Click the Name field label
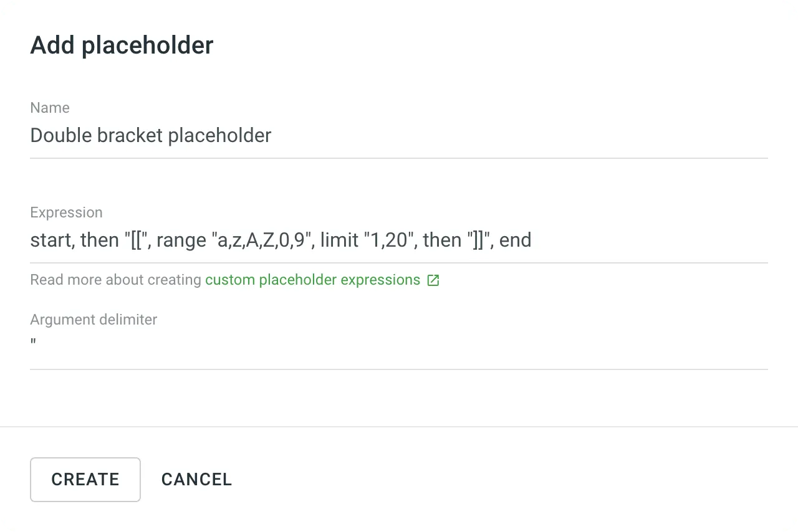This screenshot has height=532, width=798. tap(50, 108)
